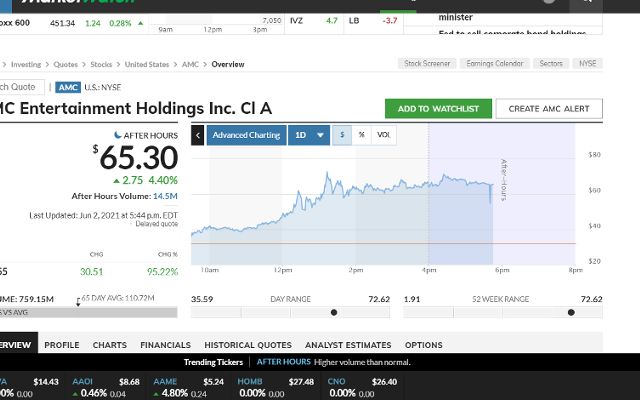
Task: Click Create AMC Alert button
Action: pyautogui.click(x=549, y=108)
